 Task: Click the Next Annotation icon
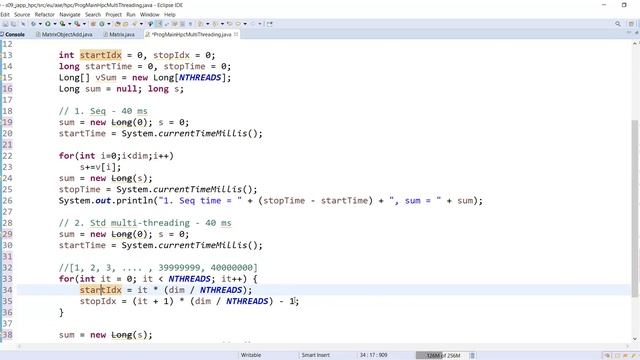coord(200,24)
